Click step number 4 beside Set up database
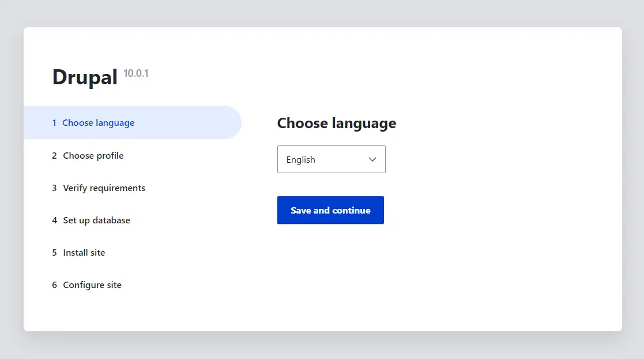 pyautogui.click(x=54, y=220)
